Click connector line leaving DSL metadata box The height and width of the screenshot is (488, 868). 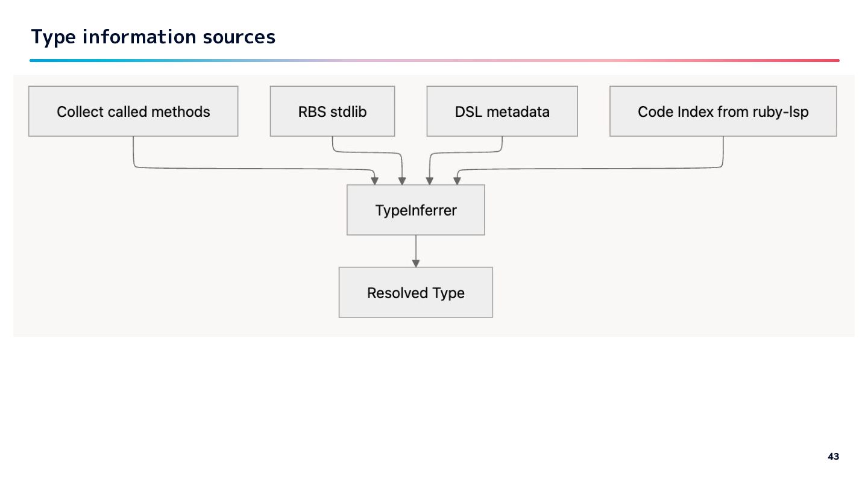[502, 143]
